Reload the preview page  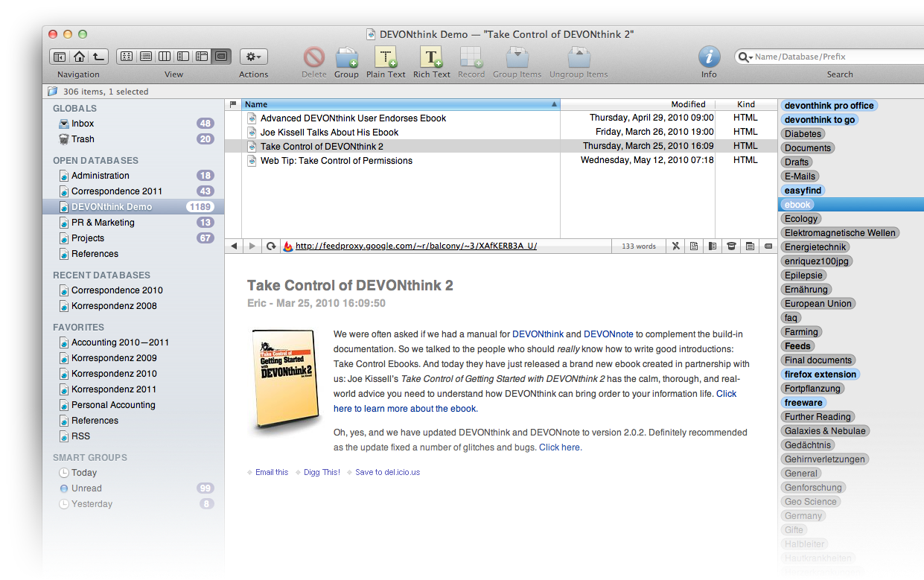coord(271,246)
